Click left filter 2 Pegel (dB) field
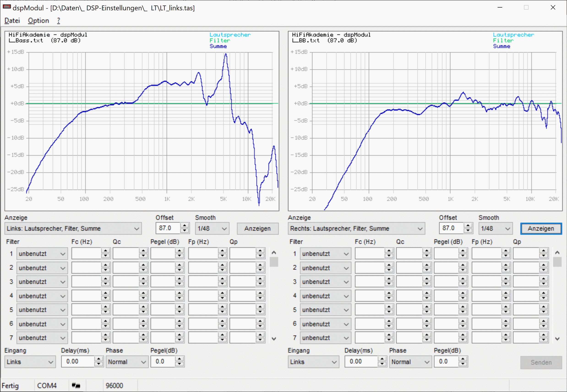The width and height of the screenshot is (567, 392). (x=163, y=268)
